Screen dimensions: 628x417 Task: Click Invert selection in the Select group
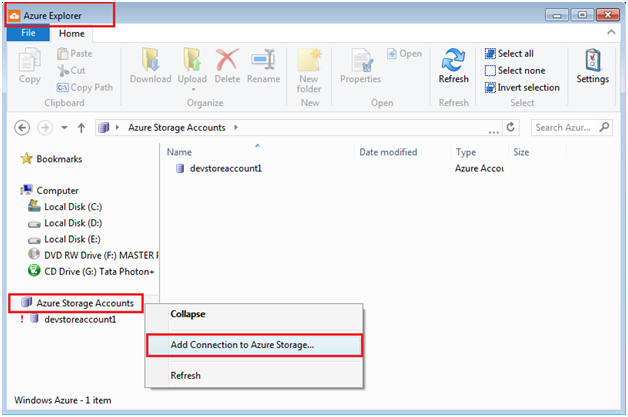(x=522, y=87)
